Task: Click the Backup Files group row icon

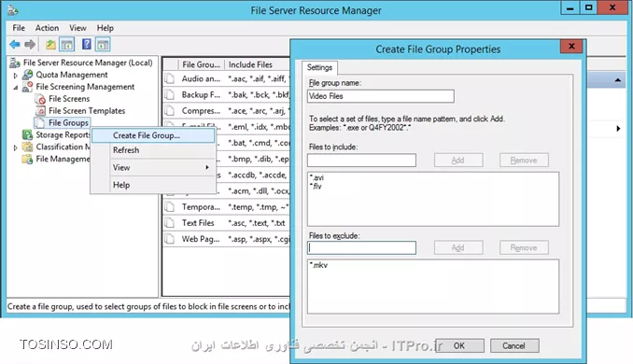Action: [170, 95]
